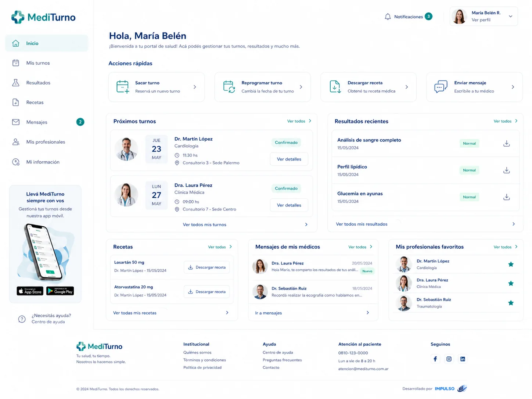Image resolution: width=532 pixels, height=399 pixels.
Task: Expand the María Belén R. profile dropdown
Action: point(510,17)
